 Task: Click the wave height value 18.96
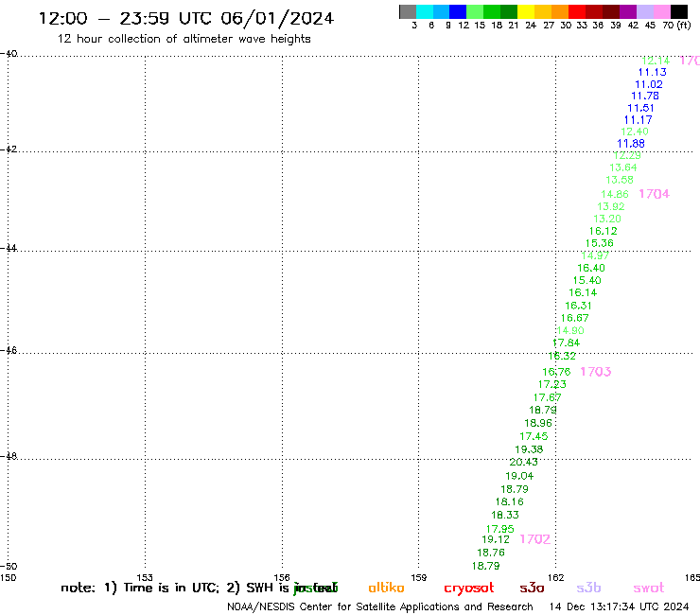[x=538, y=423]
